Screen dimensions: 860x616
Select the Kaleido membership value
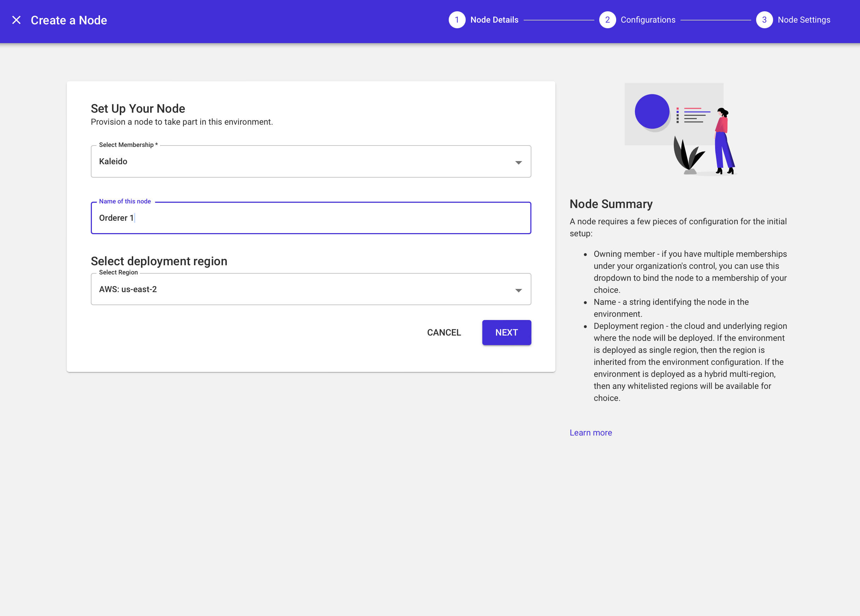point(113,161)
